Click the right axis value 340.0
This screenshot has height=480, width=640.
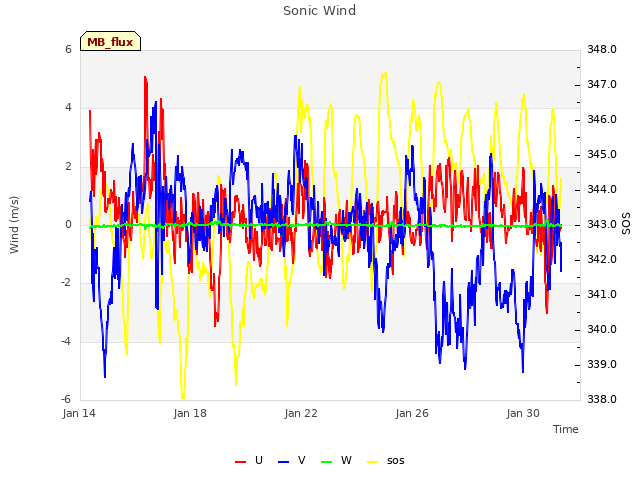point(602,330)
